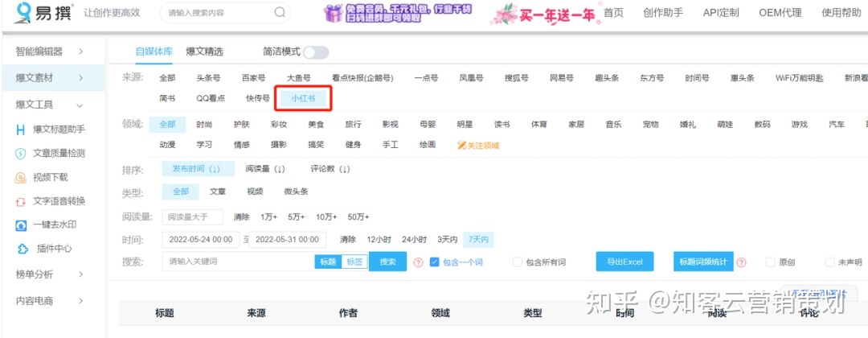Select the 文章 type filter

[x=218, y=192]
